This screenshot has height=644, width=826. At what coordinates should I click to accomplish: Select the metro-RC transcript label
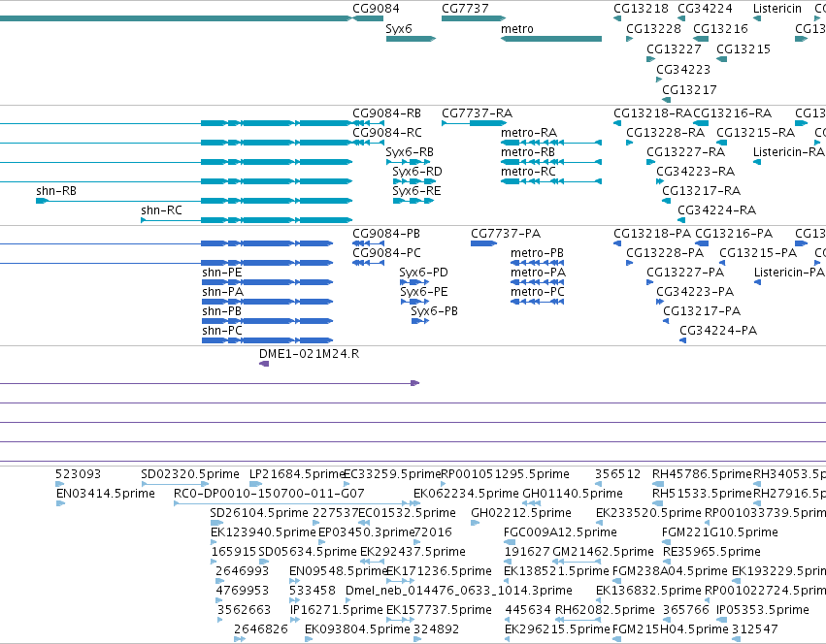(528, 172)
